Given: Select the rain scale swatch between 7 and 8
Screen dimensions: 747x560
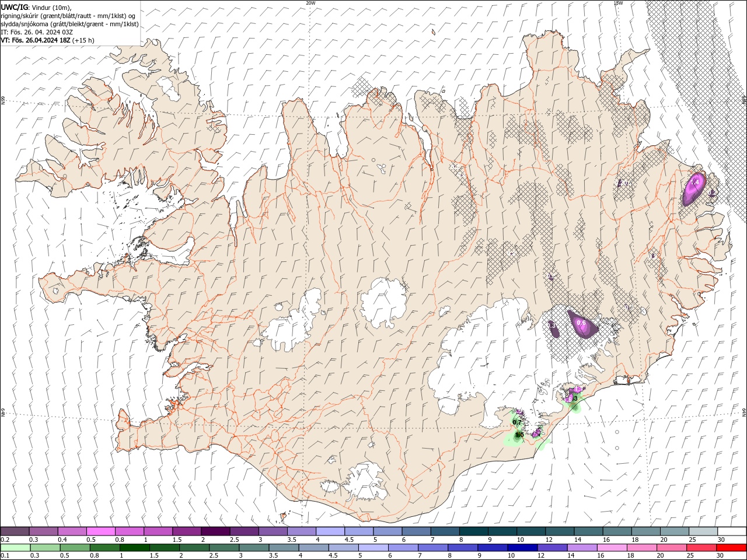Looking at the screenshot, I should pos(432,548).
